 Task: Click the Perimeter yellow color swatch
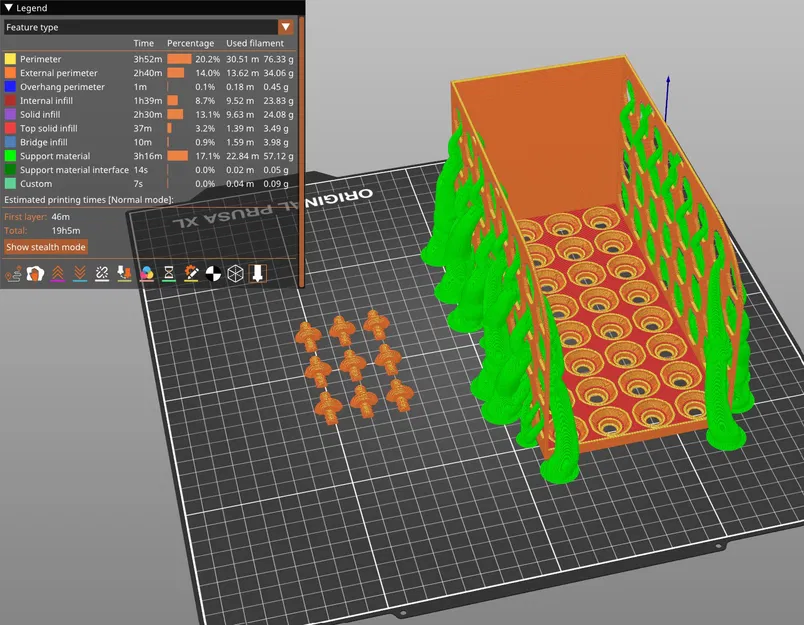pos(10,59)
